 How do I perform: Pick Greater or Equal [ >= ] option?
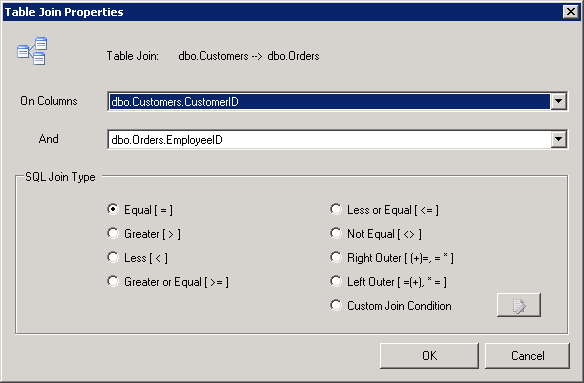pyautogui.click(x=113, y=281)
